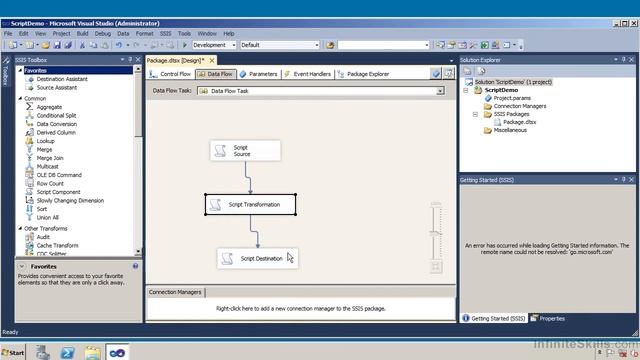Click the Properties icon in Solution Explorer
640x360 pixels.
pyautogui.click(x=467, y=71)
